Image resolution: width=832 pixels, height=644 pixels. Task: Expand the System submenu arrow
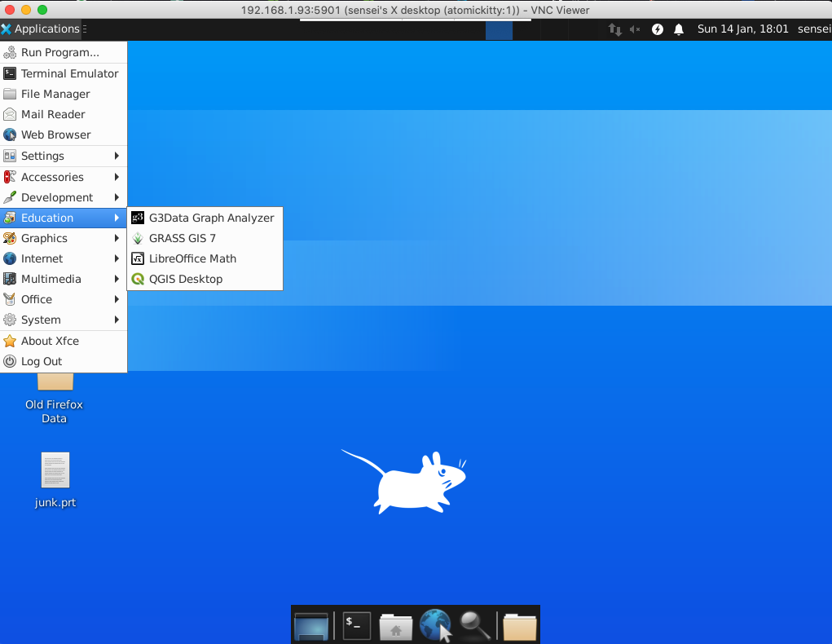point(117,320)
